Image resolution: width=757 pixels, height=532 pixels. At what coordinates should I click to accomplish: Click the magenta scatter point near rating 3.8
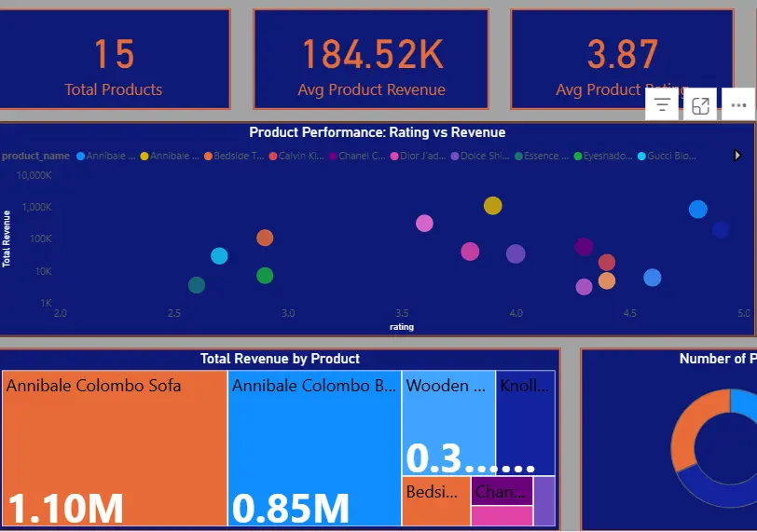pyautogui.click(x=470, y=252)
